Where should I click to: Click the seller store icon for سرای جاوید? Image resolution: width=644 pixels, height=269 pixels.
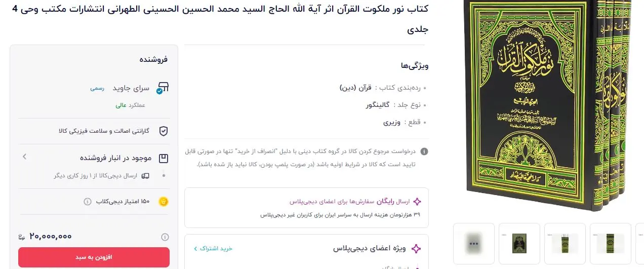[163, 88]
